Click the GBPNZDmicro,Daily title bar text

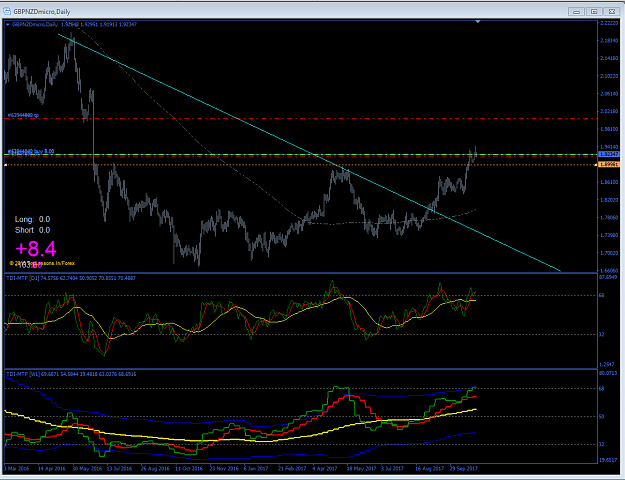point(42,12)
